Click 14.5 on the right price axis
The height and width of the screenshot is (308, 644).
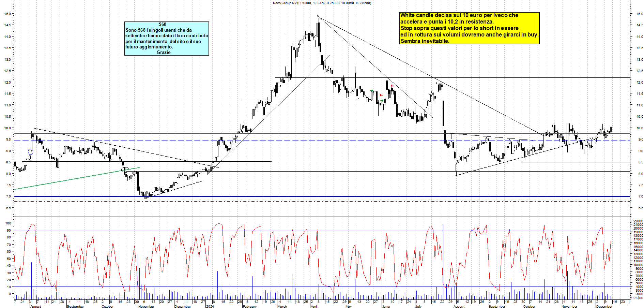(x=640, y=25)
